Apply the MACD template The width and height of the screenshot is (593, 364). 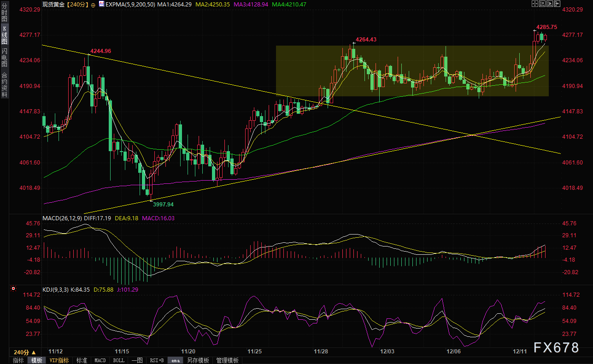point(100,360)
